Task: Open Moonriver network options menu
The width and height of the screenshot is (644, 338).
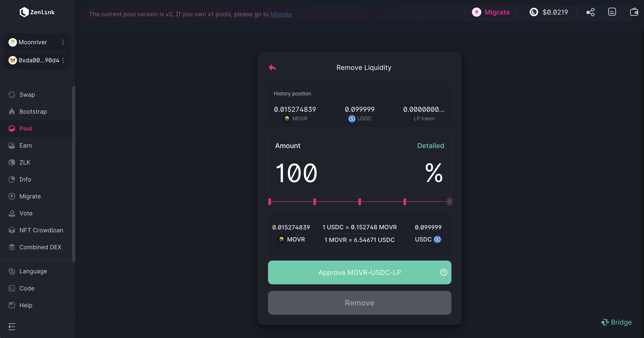Action: point(63,42)
